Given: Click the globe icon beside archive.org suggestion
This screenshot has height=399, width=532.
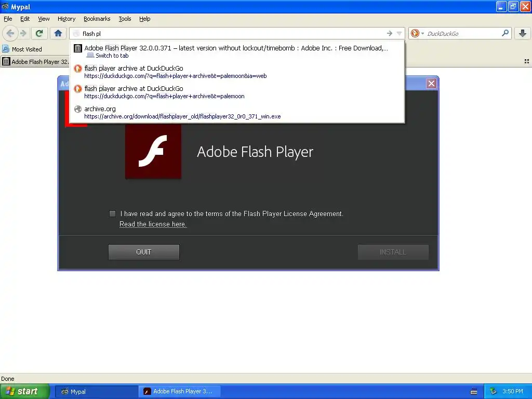Looking at the screenshot, I should 78,109.
